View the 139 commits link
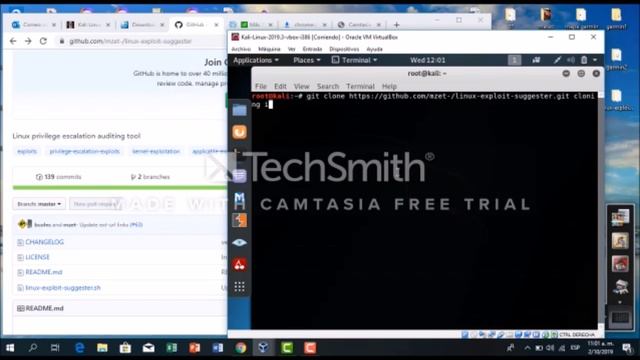The height and width of the screenshot is (360, 640). (x=59, y=177)
